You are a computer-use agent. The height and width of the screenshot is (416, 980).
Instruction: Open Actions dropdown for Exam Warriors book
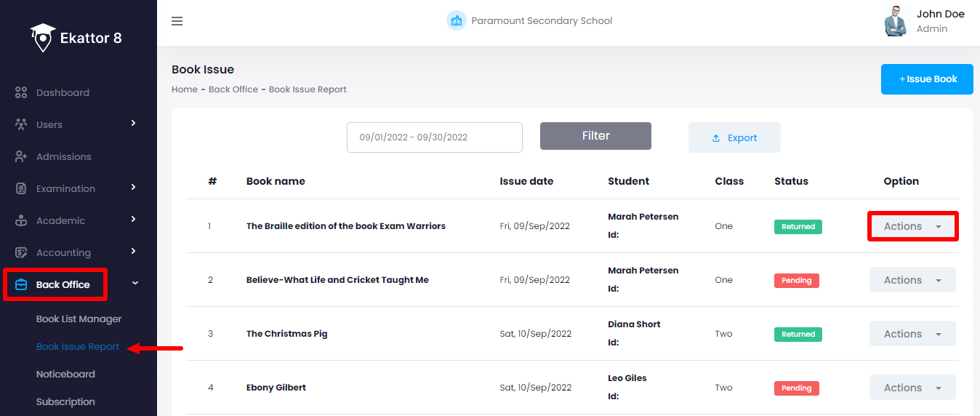(912, 226)
